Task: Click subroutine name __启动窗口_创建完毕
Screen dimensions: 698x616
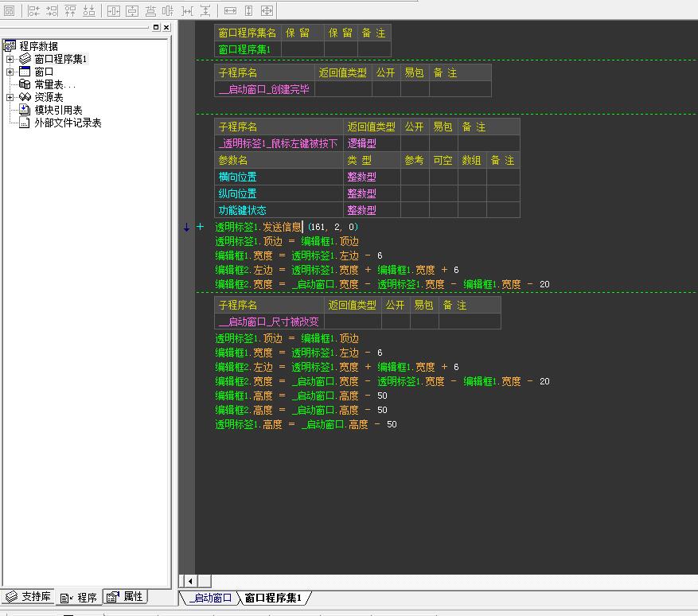Action: (264, 89)
